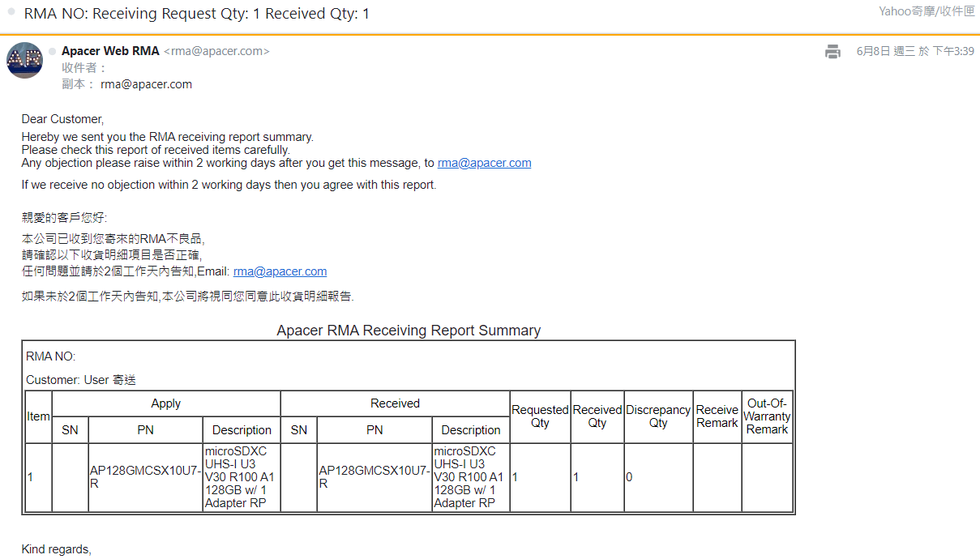Open the Apacer sender avatar
Screen dimensions: 980x559
click(x=24, y=60)
